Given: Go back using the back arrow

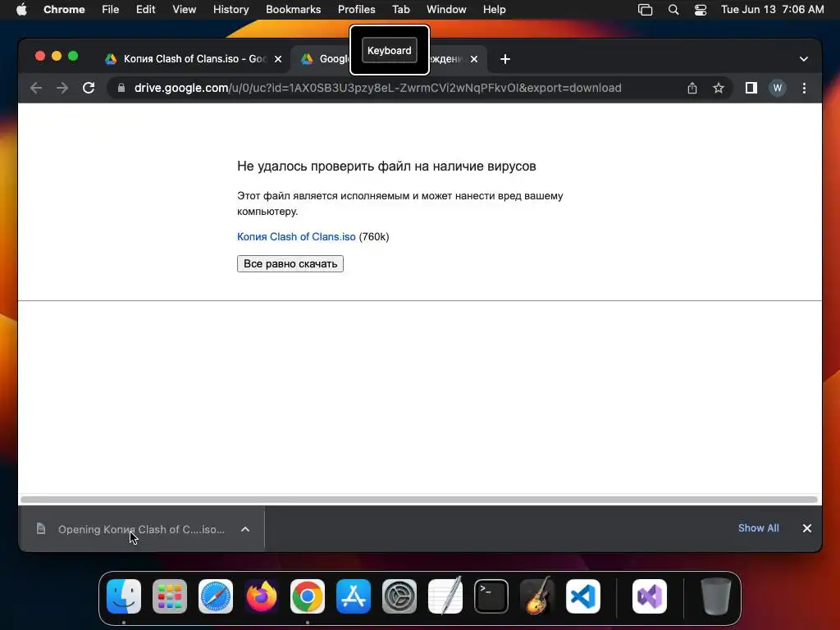Looking at the screenshot, I should coord(36,88).
